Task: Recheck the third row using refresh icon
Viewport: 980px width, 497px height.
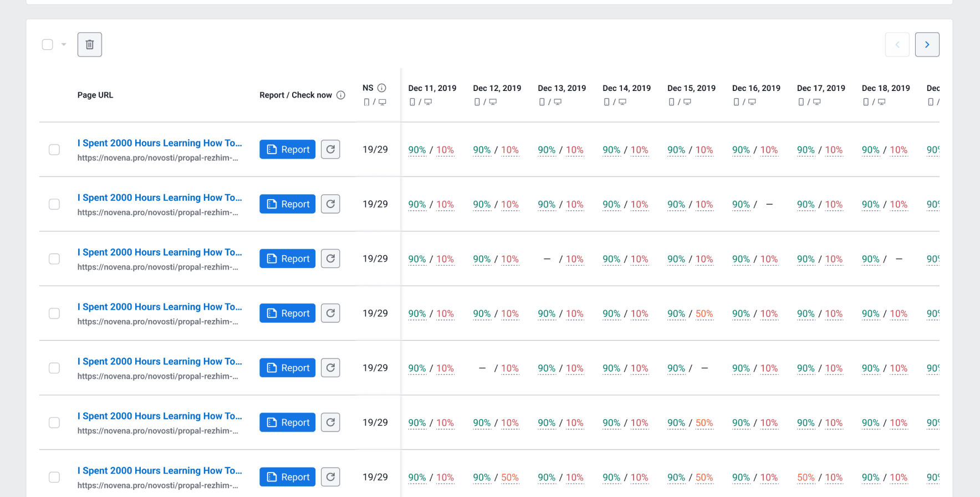Action: (330, 258)
